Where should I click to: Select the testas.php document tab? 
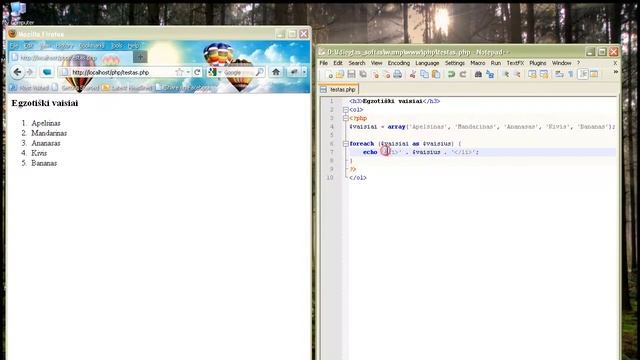[x=338, y=89]
